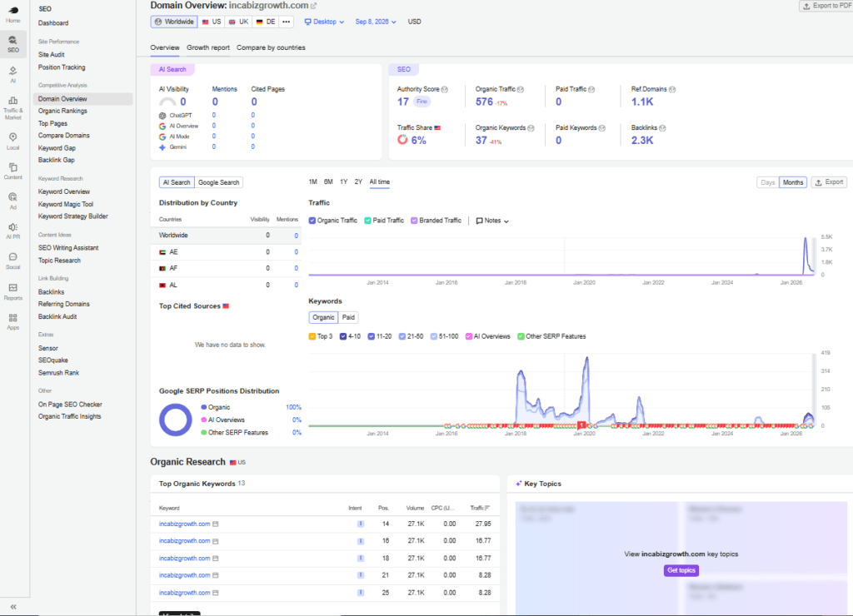This screenshot has height=616, width=853.
Task: Click the Gemini icon in AI Visibility
Action: (x=162, y=147)
